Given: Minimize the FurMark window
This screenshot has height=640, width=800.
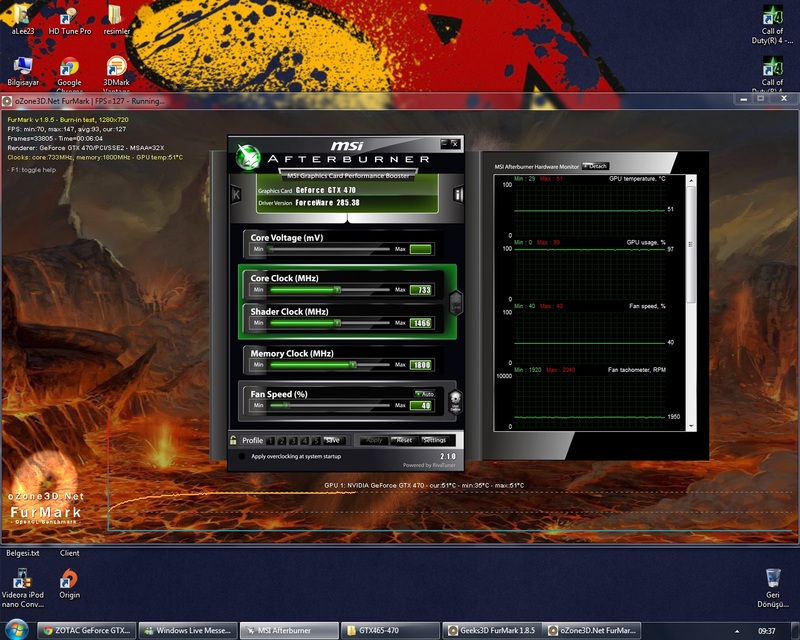Looking at the screenshot, I should click(x=744, y=99).
